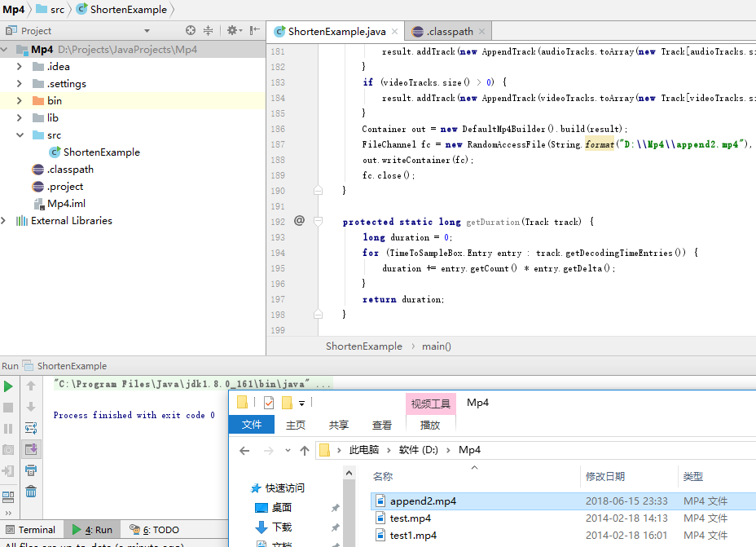Click the pause output icon
Image resolution: width=756 pixels, height=547 pixels.
pyautogui.click(x=8, y=429)
